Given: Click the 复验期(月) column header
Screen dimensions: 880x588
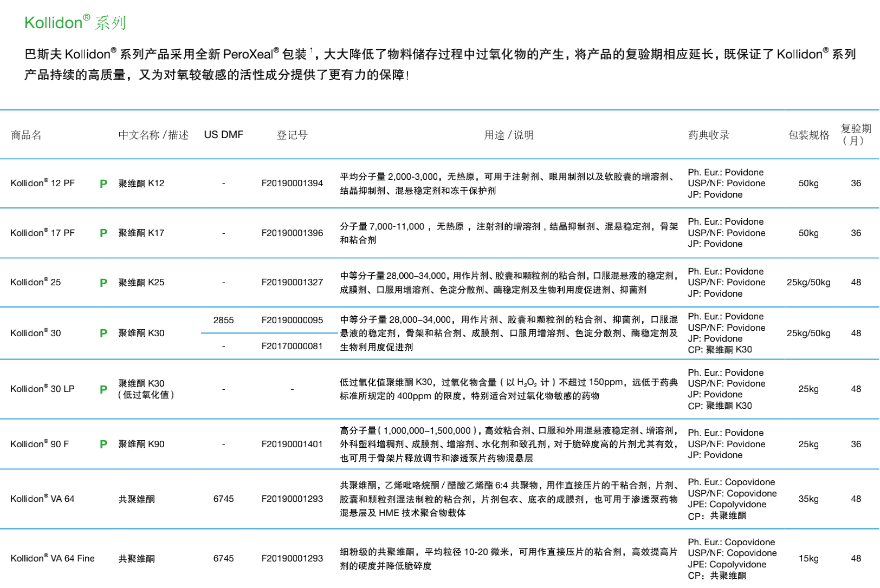Looking at the screenshot, I should [856, 134].
